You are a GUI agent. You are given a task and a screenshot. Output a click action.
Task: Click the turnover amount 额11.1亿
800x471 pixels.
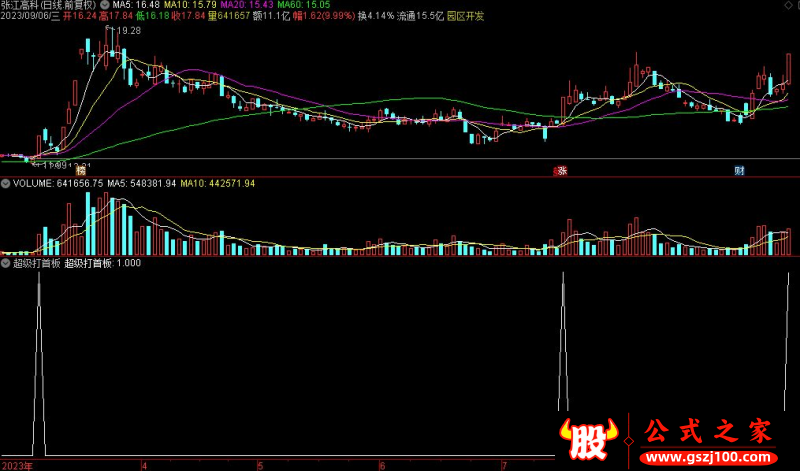click(x=271, y=16)
